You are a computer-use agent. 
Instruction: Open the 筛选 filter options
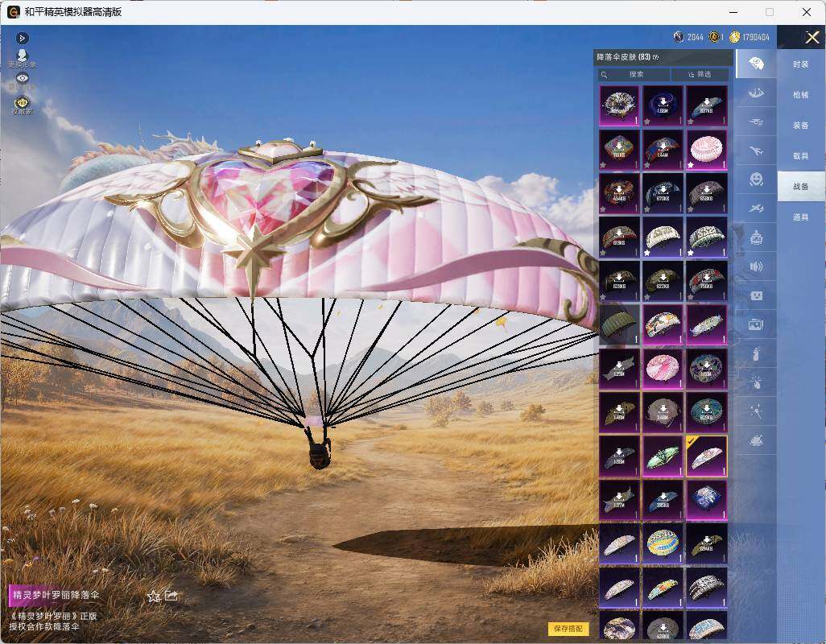pos(700,74)
